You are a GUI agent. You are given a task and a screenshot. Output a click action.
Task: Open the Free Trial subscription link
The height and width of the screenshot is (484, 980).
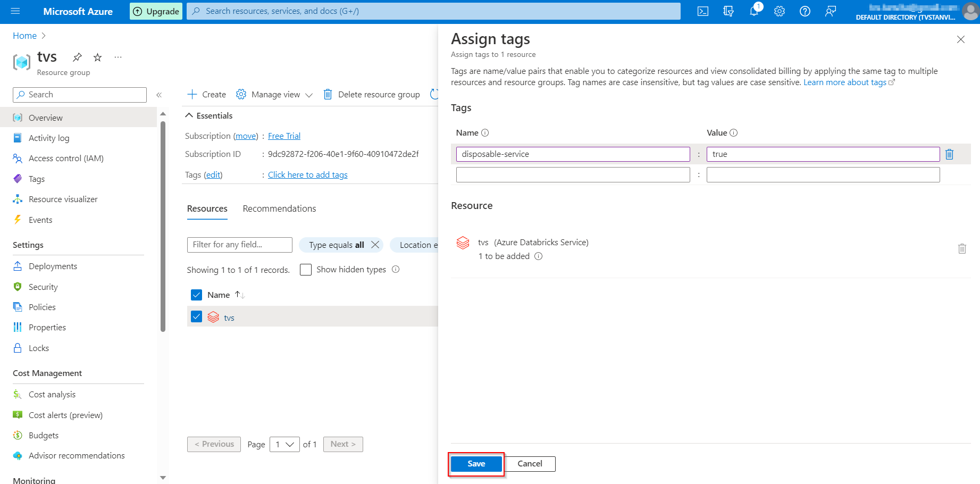[284, 136]
